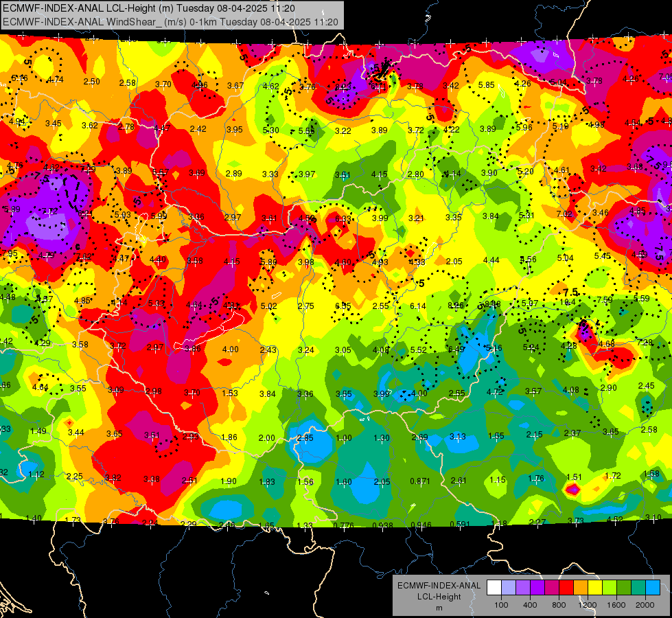The height and width of the screenshot is (618, 672).
Task: Choose the teal legend swatch
Action: point(638,587)
